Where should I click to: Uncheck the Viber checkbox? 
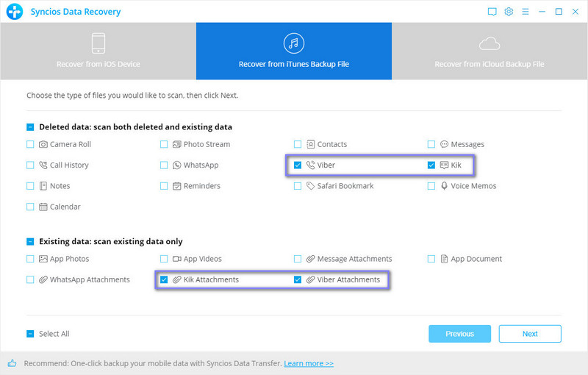tap(298, 165)
